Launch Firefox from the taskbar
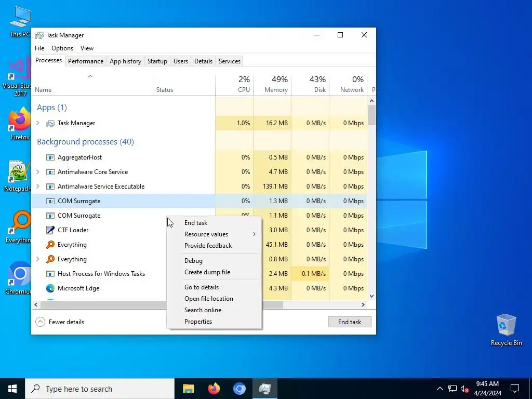 click(214, 389)
